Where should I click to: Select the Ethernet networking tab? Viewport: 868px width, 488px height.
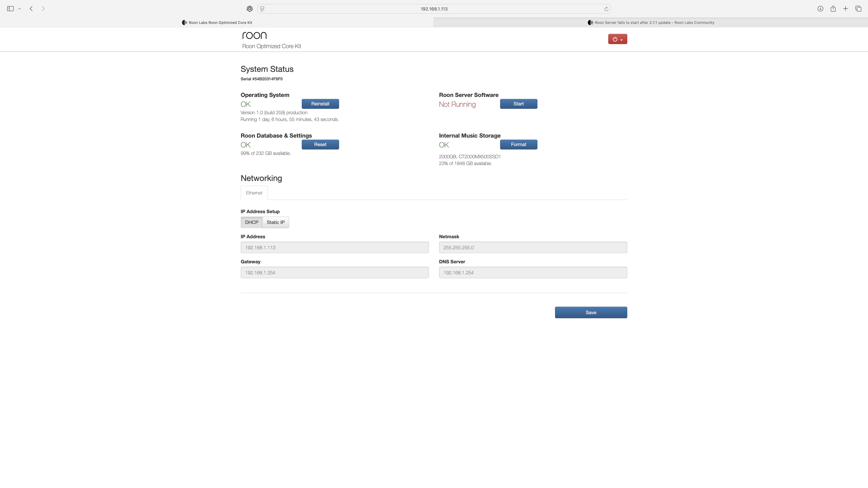[254, 193]
